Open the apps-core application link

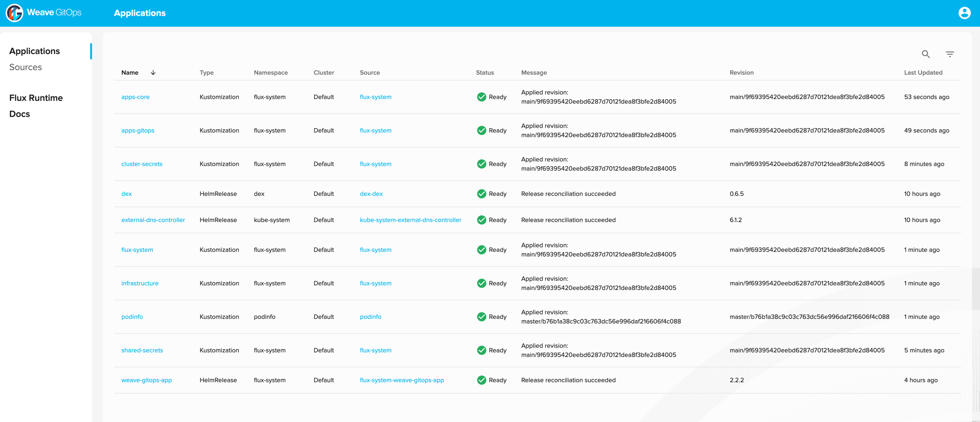135,97
